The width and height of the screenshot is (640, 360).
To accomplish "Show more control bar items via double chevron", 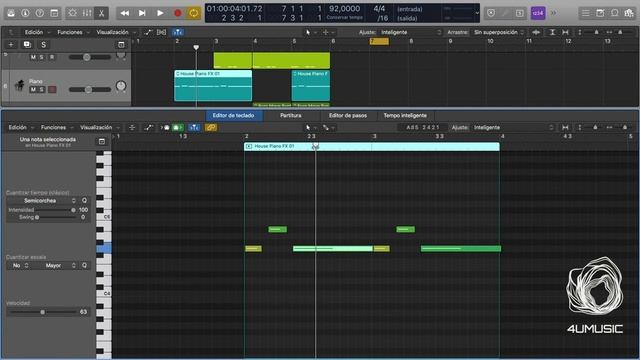I will [553, 13].
